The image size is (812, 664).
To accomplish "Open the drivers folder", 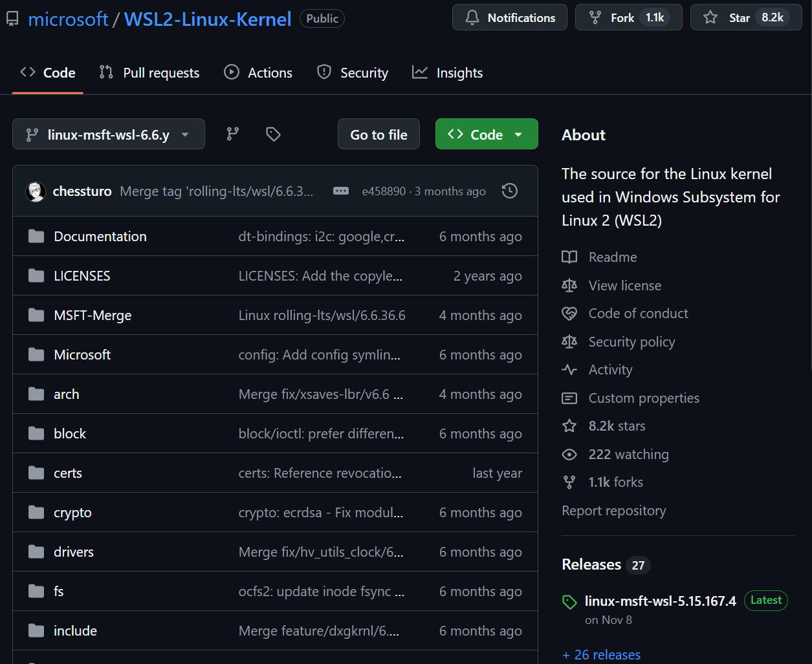I will coord(74,552).
